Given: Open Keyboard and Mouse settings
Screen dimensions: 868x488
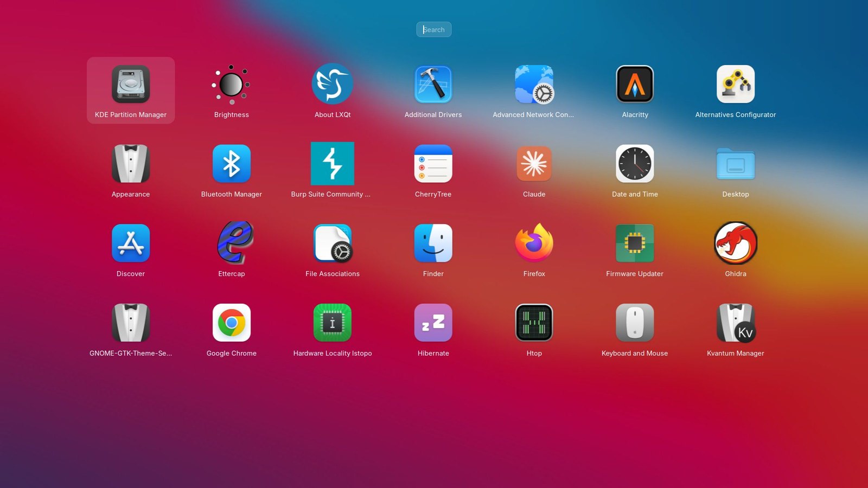Looking at the screenshot, I should 635,323.
